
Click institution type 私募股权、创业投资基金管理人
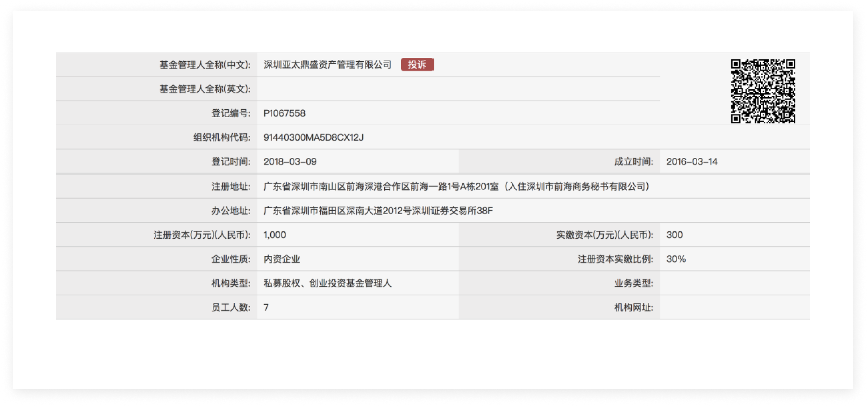tap(327, 283)
